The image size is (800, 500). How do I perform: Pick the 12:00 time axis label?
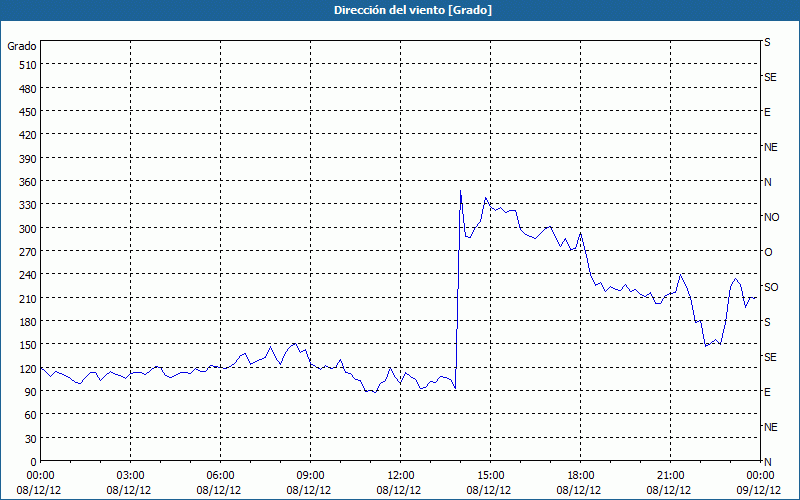pos(401,476)
